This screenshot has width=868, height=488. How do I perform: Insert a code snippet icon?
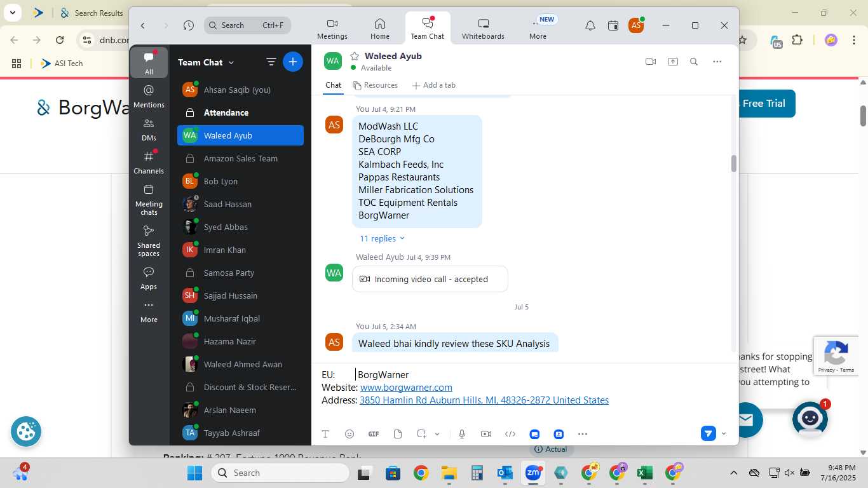click(510, 434)
